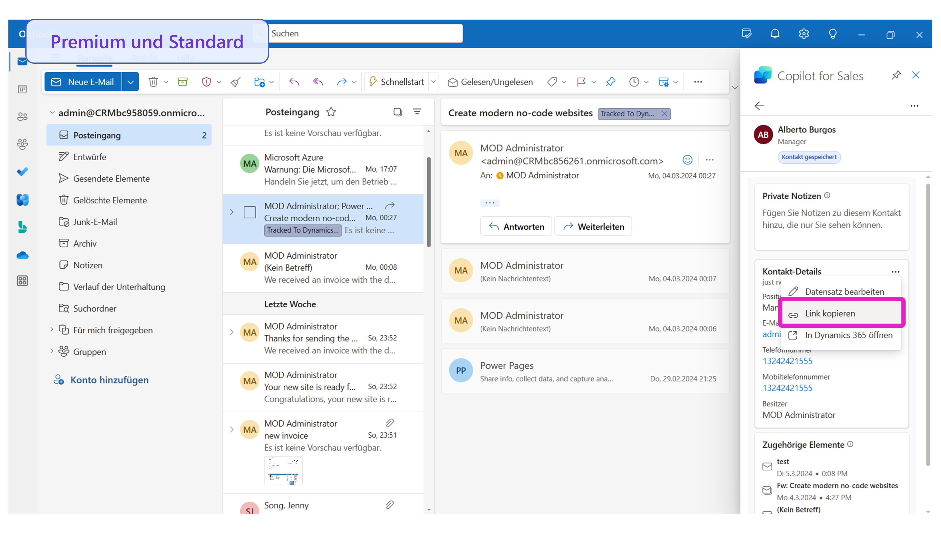Expand the Gruppen folder
Screen dimensions: 941x560
(x=52, y=351)
